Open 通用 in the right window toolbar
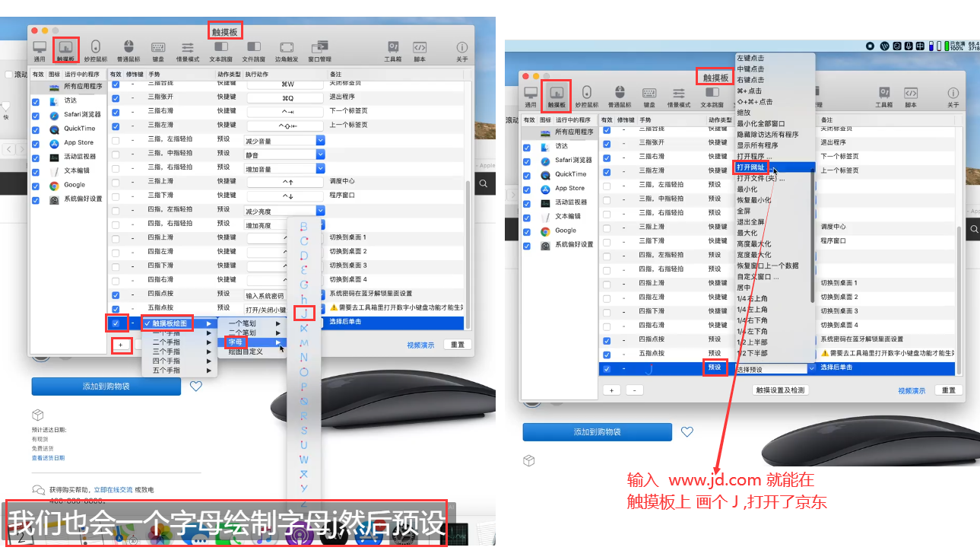This screenshot has height=560, width=980. click(x=531, y=97)
